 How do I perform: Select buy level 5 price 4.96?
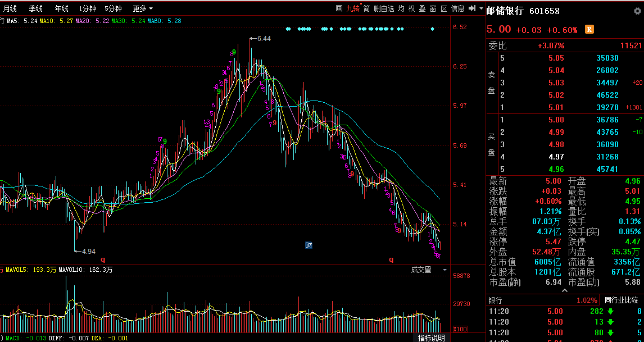(556, 169)
